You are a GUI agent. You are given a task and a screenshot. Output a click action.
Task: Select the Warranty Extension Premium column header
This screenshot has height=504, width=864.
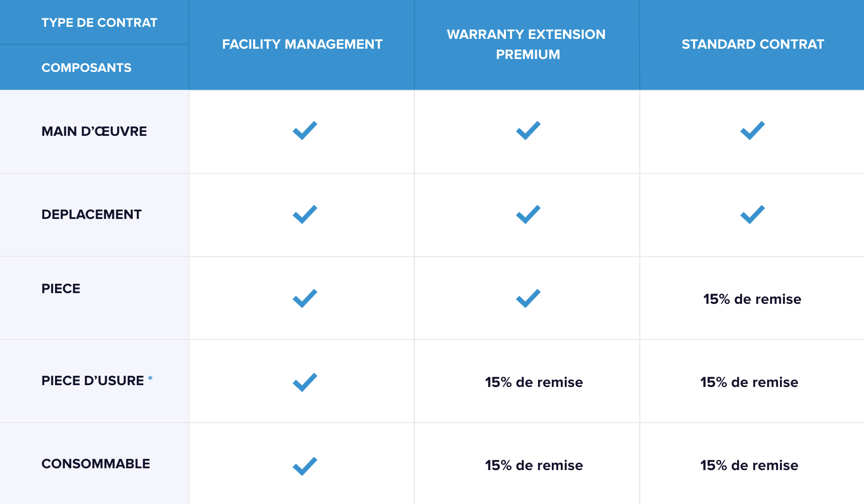526,44
